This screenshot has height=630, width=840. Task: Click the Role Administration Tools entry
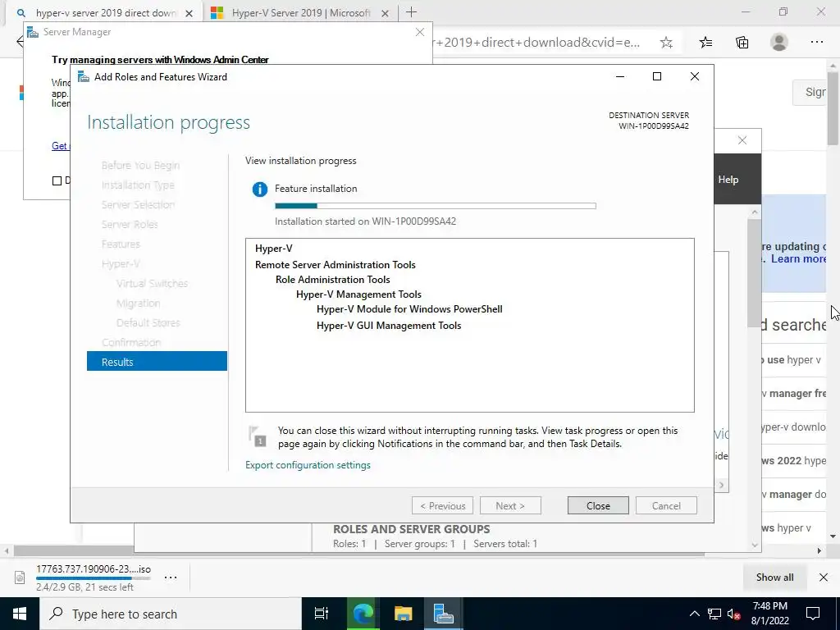point(333,280)
